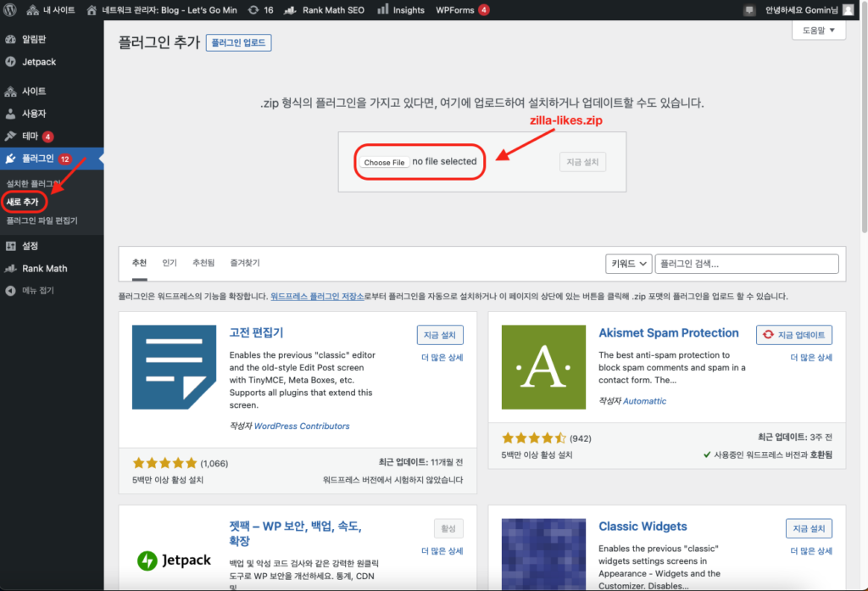Open the updates icon showing 16
Viewport: 868px width, 591px height.
click(253, 10)
